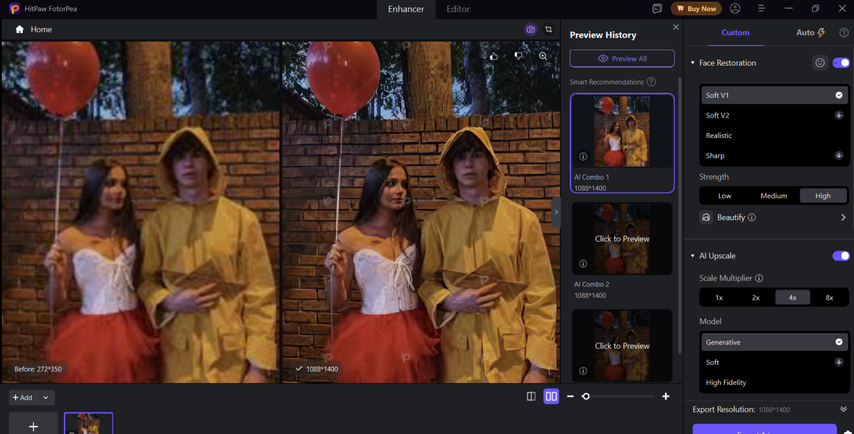The image size is (854, 434).
Task: Click the thumbs down icon on preview
Action: pyautogui.click(x=518, y=56)
